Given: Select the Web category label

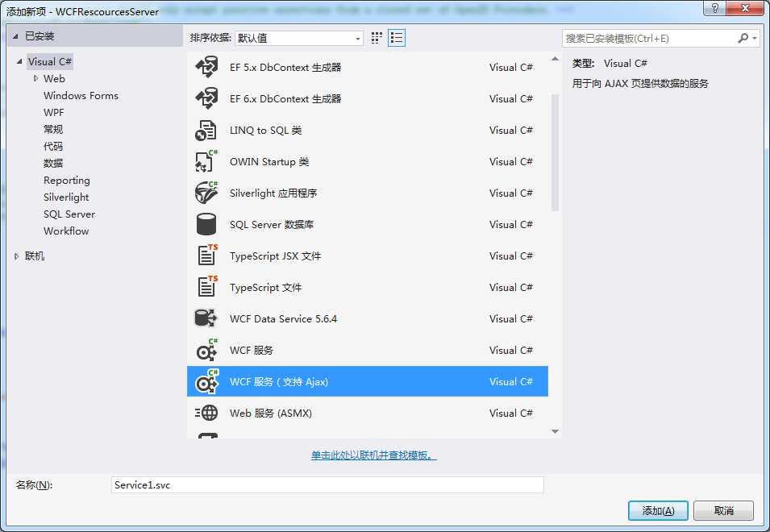Looking at the screenshot, I should point(54,78).
